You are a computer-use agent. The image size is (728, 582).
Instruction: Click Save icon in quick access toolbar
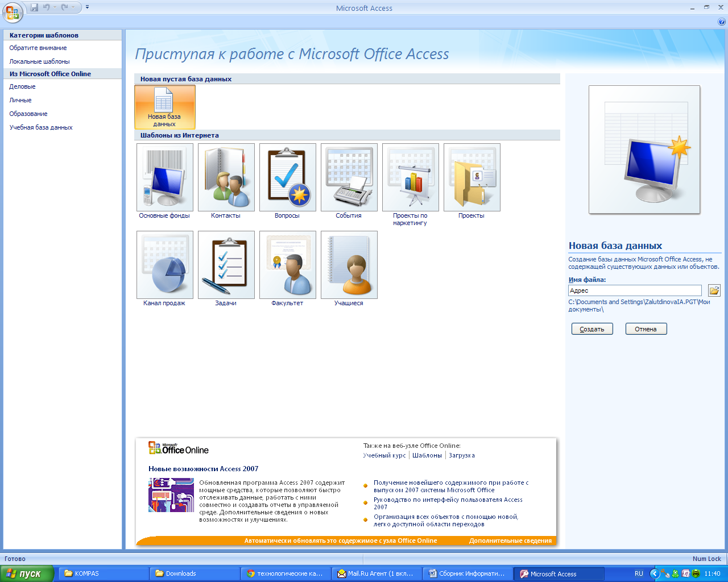[34, 7]
